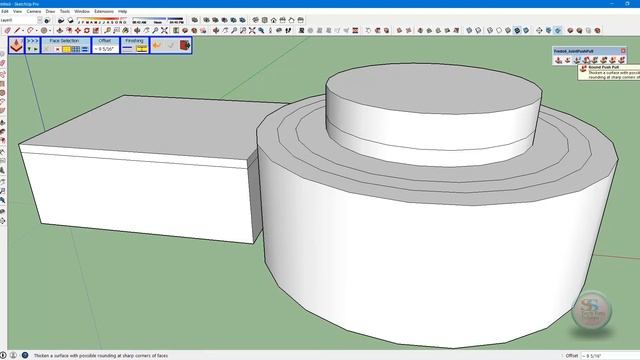Switch to Top view
Viewport: 640px width, 360px height.
(264, 20)
